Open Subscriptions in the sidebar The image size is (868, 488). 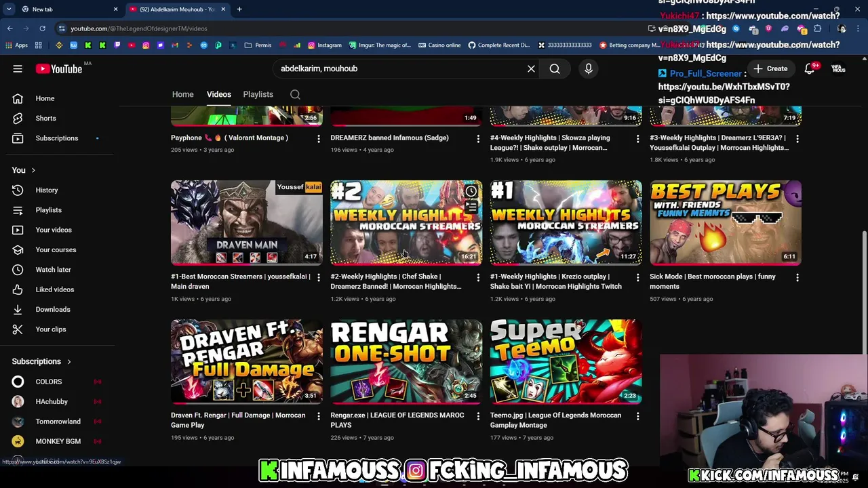coord(57,138)
